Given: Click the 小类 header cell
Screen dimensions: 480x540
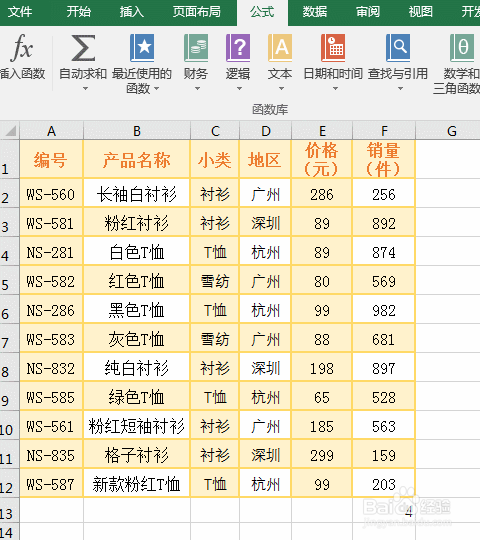Looking at the screenshot, I should 215,159.
